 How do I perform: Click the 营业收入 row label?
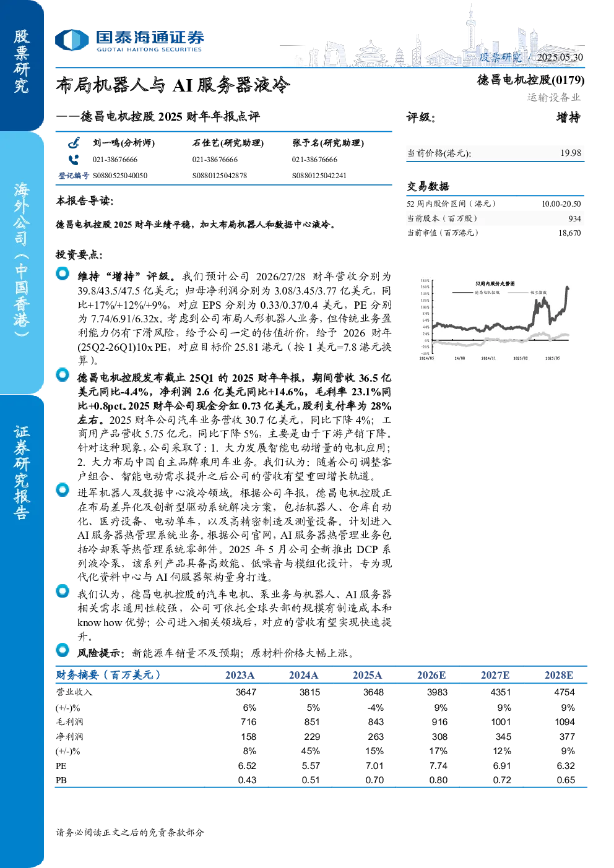74,692
